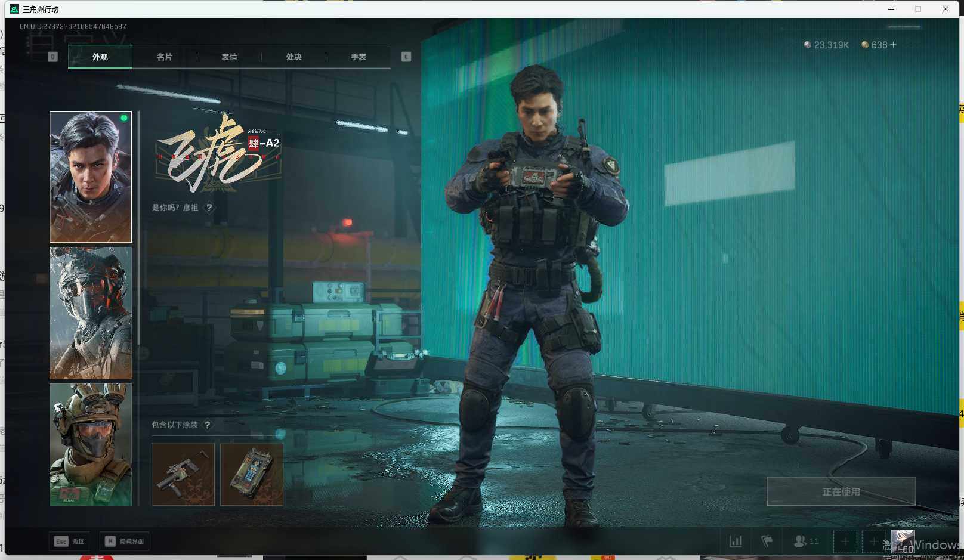Viewport: 964px width, 560px height.
Task: Open help icon next to 是你吗？彦祖
Action: [x=209, y=208]
